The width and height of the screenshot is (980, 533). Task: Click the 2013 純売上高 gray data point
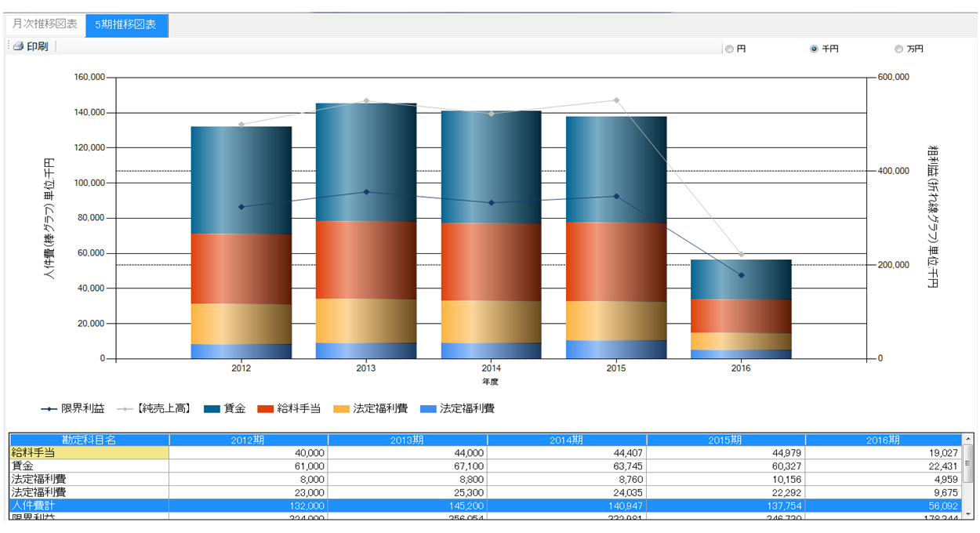pyautogui.click(x=366, y=101)
